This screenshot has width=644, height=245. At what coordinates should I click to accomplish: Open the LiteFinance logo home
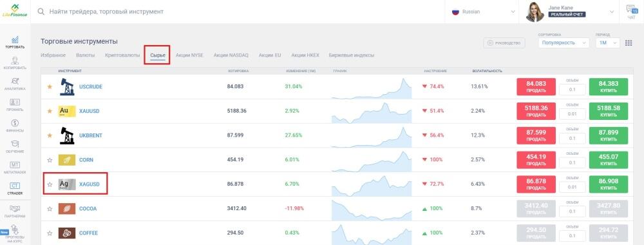click(15, 11)
